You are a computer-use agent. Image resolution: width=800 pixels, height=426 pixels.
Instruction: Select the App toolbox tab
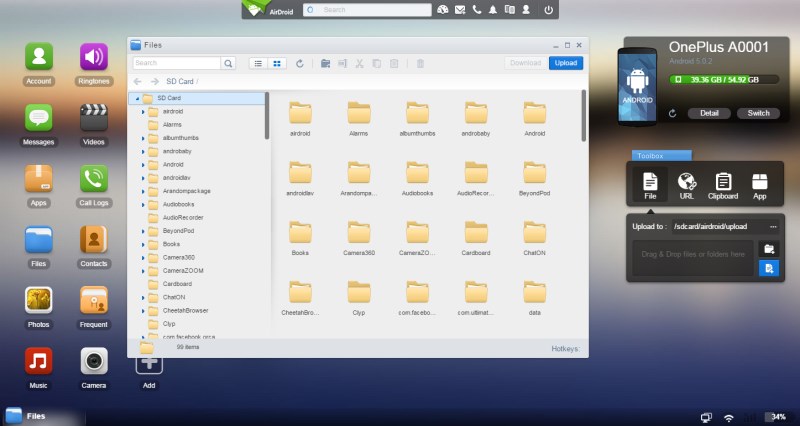click(x=760, y=185)
